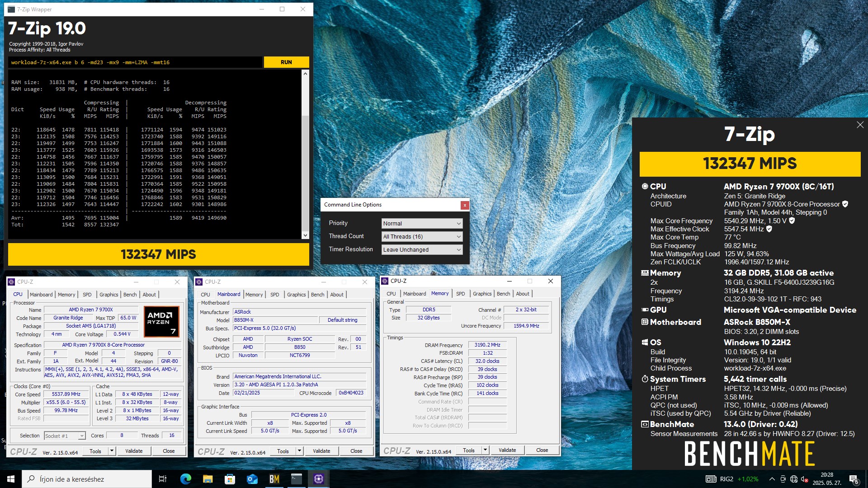Open Outlook from the taskbar
The width and height of the screenshot is (868, 488).
click(x=252, y=479)
